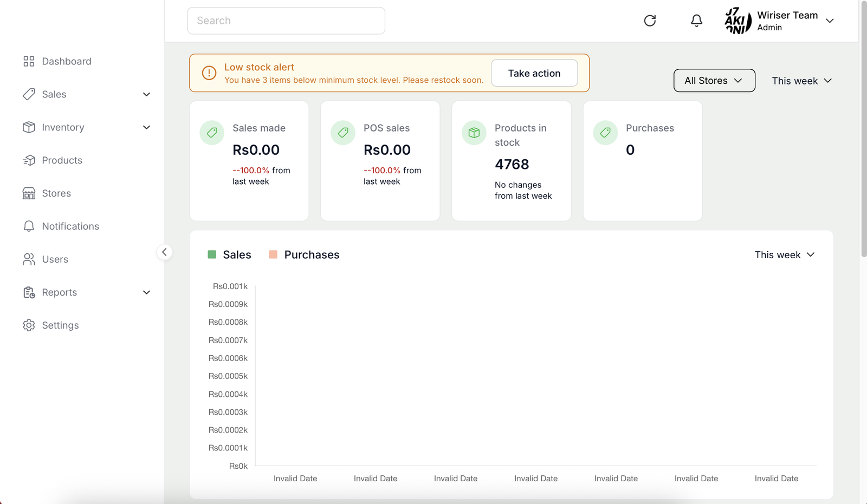Expand the Inventory submenu chevron
867x504 pixels.
146,127
